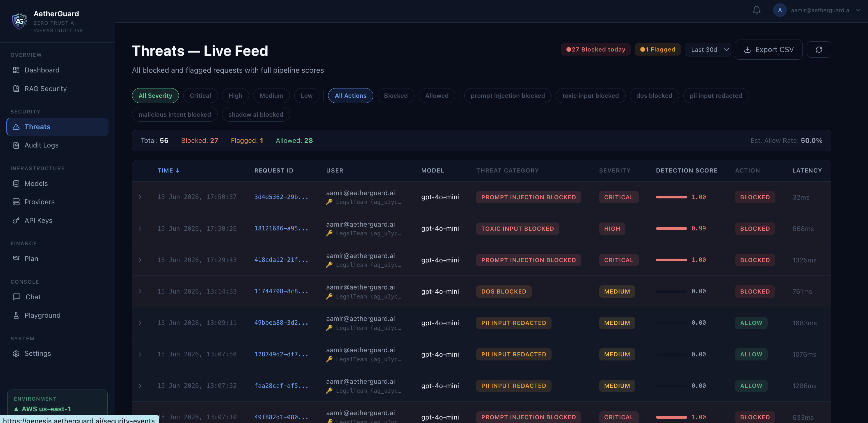Navigate to Models page
Viewport: 868px width, 423px height.
57,183
